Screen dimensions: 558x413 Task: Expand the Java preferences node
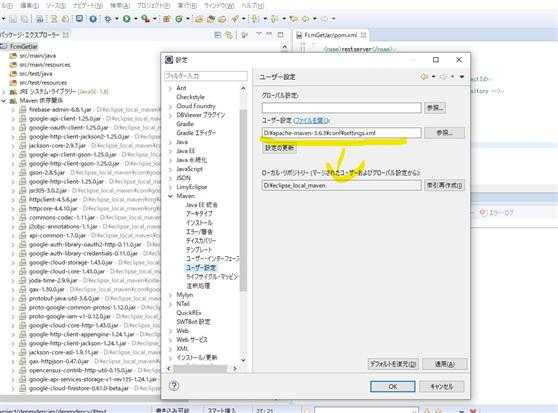point(170,142)
